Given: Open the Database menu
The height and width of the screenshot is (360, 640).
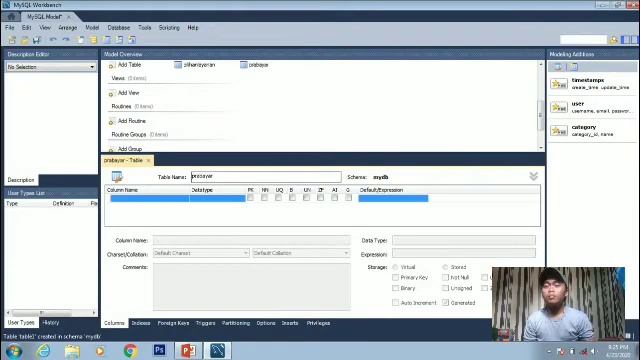Looking at the screenshot, I should 119,28.
